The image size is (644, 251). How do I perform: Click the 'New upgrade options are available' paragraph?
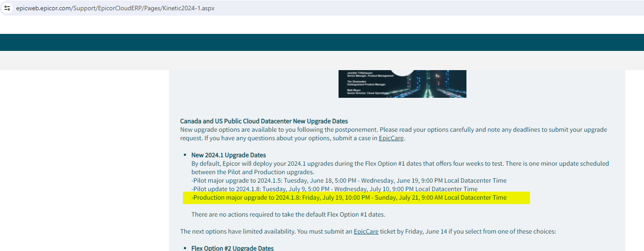click(394, 134)
